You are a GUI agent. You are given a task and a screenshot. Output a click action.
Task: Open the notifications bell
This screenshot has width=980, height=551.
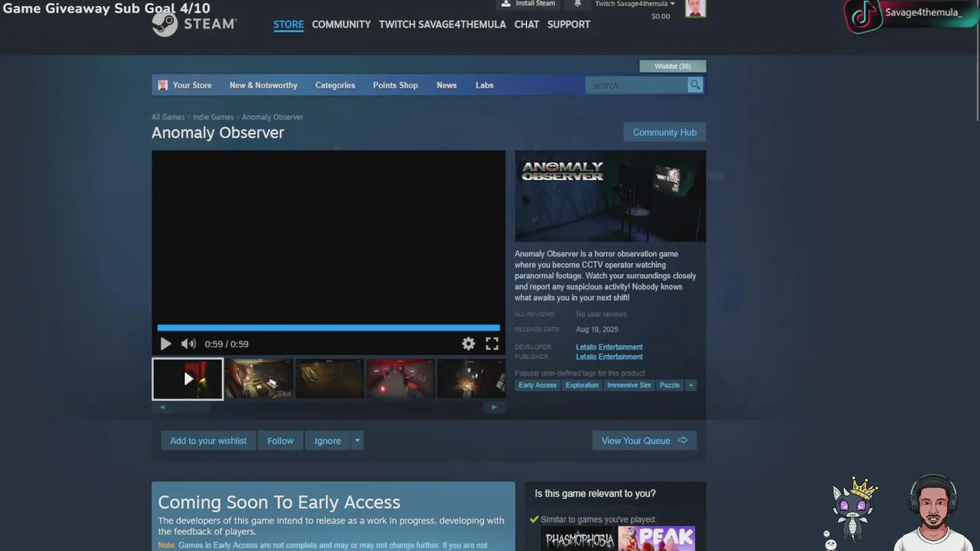tap(577, 4)
